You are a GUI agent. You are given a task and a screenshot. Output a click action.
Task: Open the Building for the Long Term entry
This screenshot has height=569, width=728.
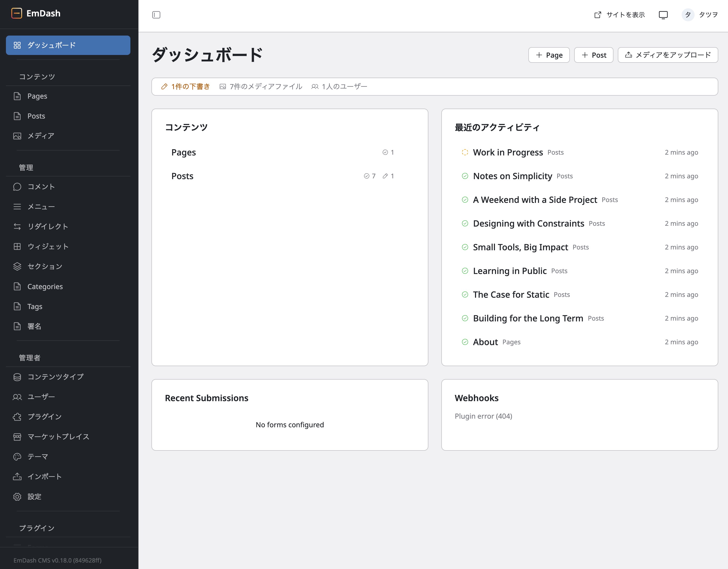579,318
